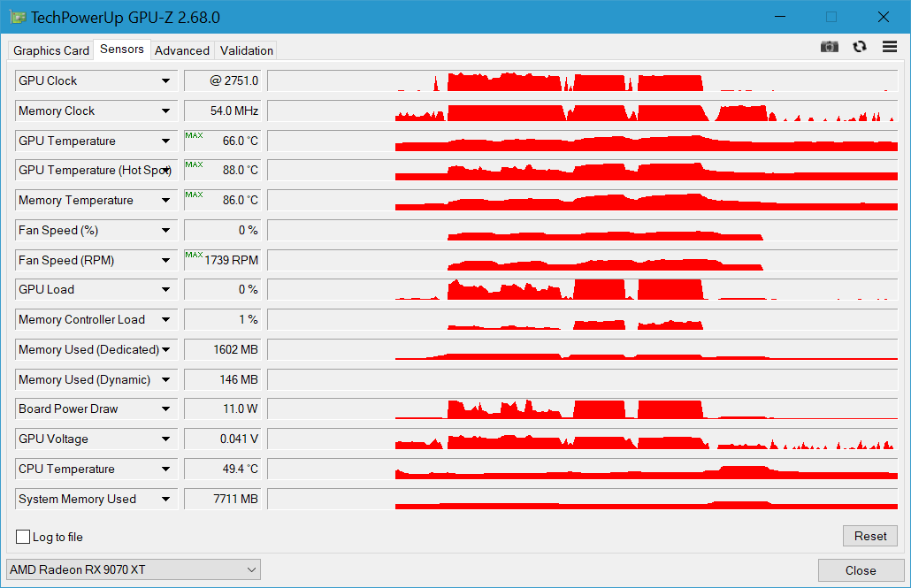Image resolution: width=911 pixels, height=588 pixels.
Task: Switch to the Advanced tab
Action: pos(182,50)
